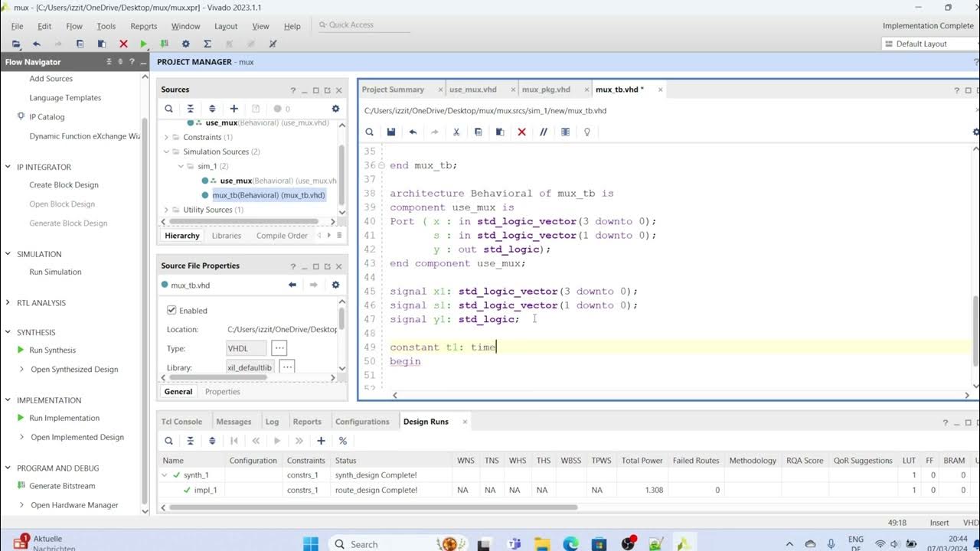Click editor Undo arrow icon
Viewport: 980px width, 551px height.
click(x=413, y=132)
